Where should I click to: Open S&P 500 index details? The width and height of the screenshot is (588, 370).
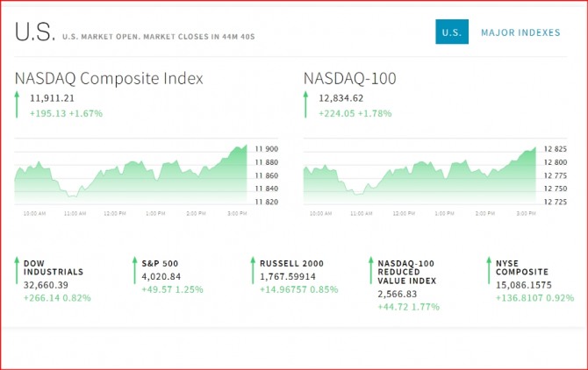160,262
